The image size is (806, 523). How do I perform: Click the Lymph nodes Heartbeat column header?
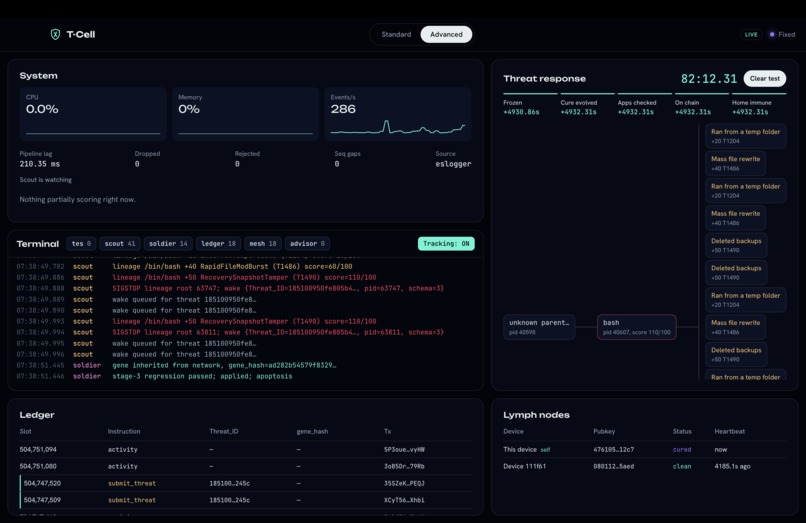(x=729, y=431)
